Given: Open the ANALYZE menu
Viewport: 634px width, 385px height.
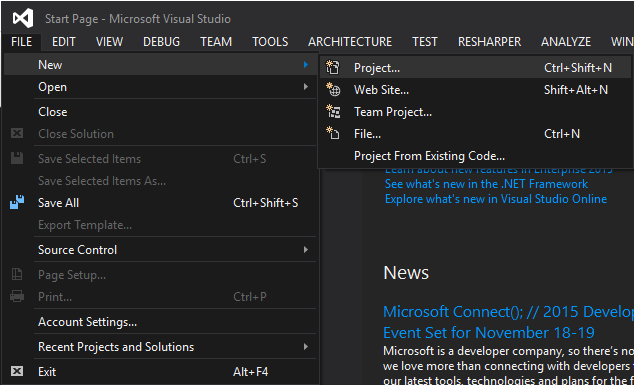Looking at the screenshot, I should [566, 42].
